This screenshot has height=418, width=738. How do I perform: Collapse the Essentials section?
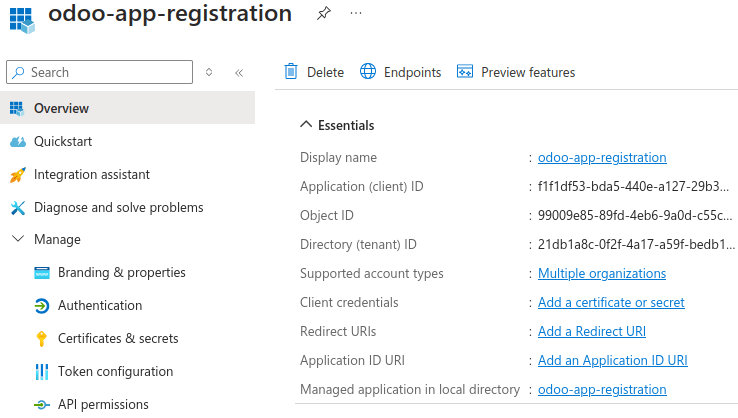click(x=306, y=125)
